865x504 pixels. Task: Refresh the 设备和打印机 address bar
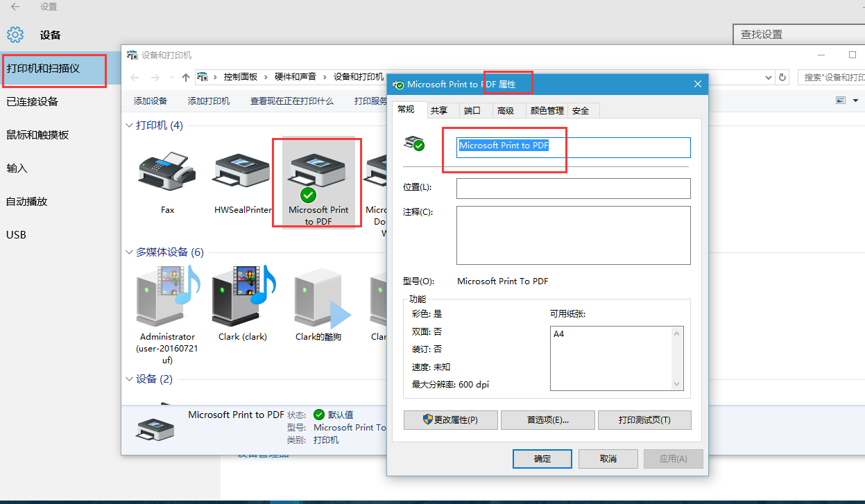point(783,78)
